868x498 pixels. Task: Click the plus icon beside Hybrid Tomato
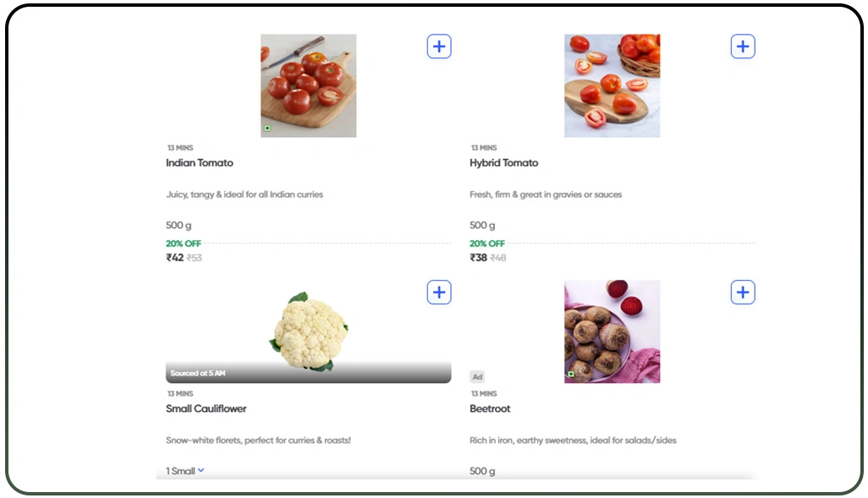[743, 47]
